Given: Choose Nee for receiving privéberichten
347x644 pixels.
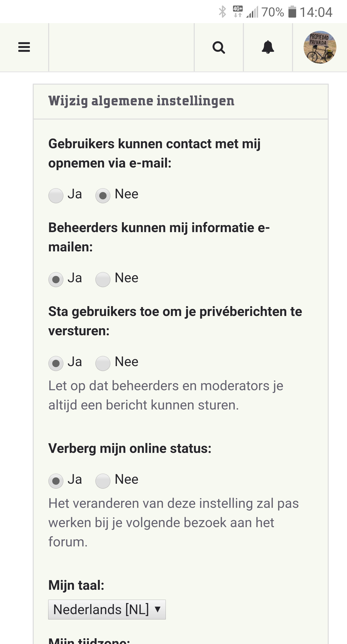Looking at the screenshot, I should 103,363.
